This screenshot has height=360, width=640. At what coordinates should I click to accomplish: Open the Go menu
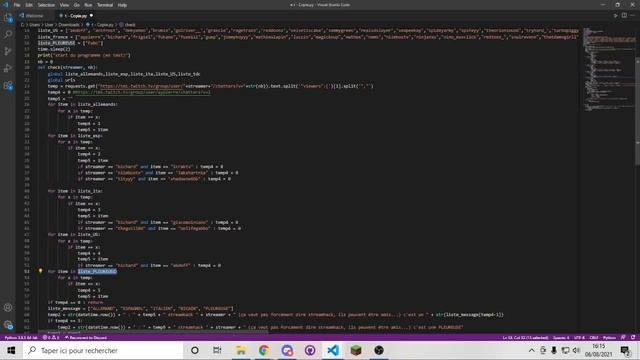point(77,5)
